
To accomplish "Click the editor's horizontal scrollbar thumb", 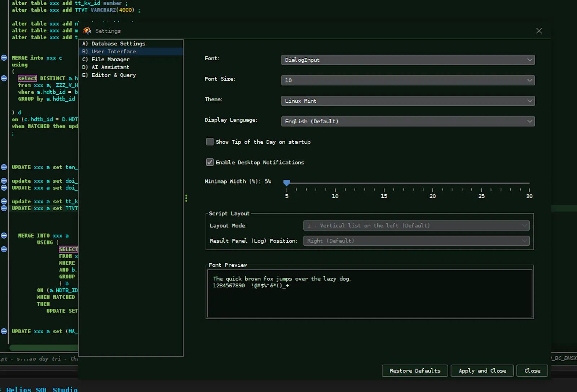I will pyautogui.click(x=44, y=348).
